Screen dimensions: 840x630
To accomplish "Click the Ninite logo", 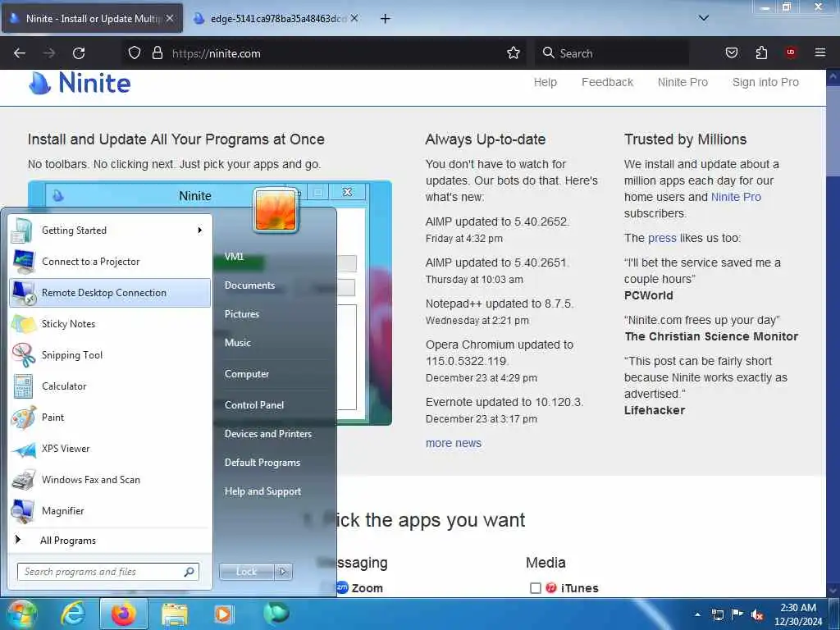I will (x=80, y=83).
